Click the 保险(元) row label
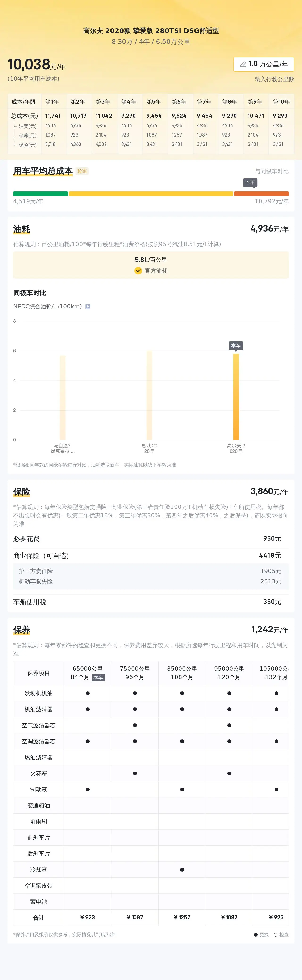Screen dimensions: 302x980 [28, 145]
